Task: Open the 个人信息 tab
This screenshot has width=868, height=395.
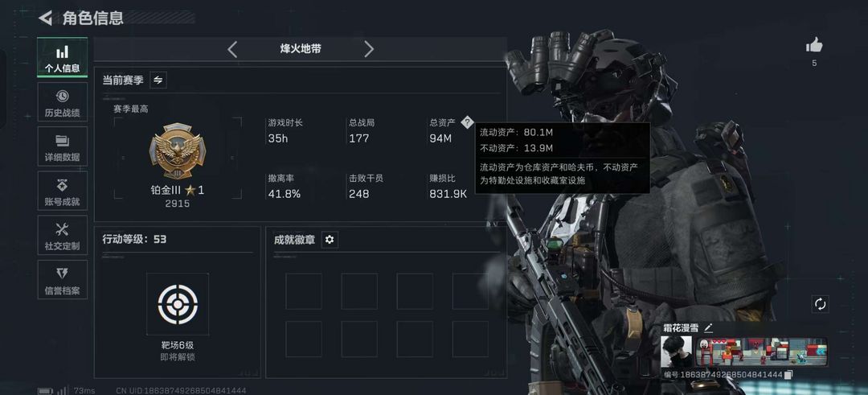Action: [63, 57]
